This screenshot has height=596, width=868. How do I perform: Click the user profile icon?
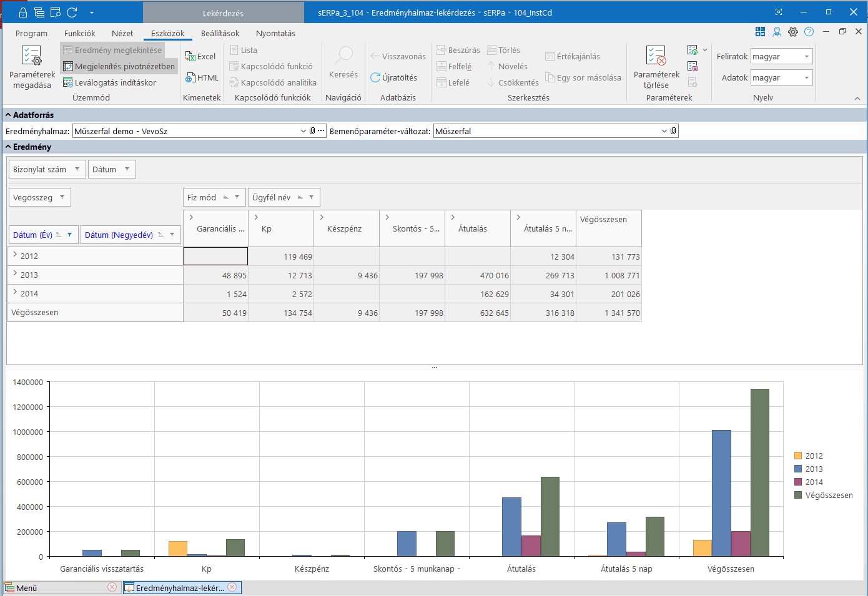pyautogui.click(x=777, y=32)
